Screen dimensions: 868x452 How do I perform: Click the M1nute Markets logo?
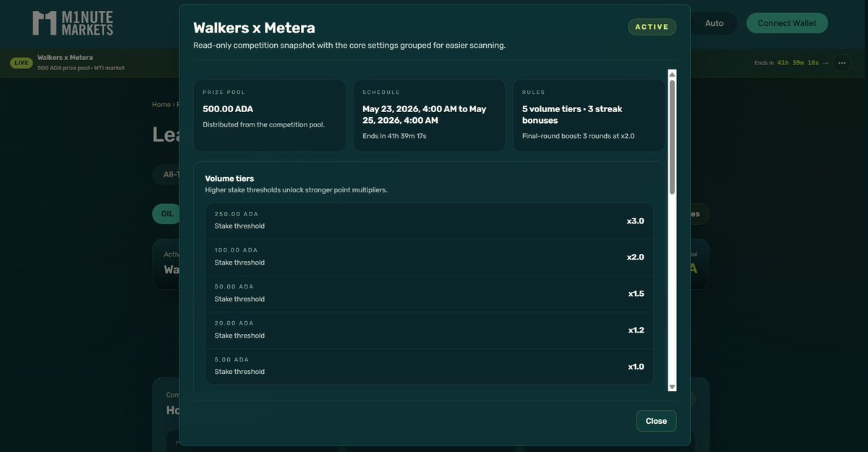[73, 22]
